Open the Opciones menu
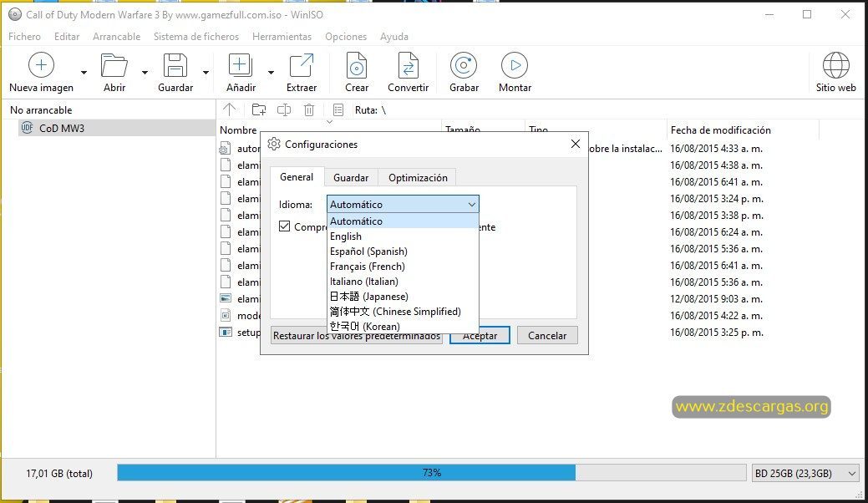 [346, 37]
